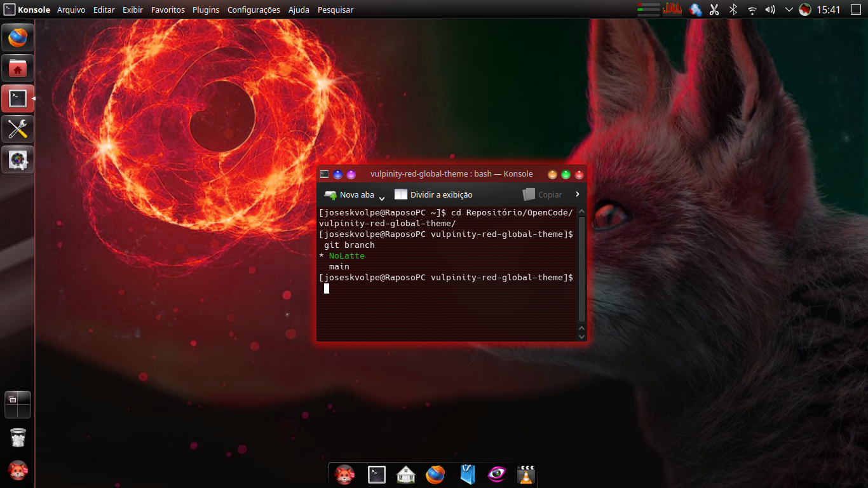Launch Firefox from the bottom dock
Viewport: 868px width, 488px height.
(x=435, y=475)
